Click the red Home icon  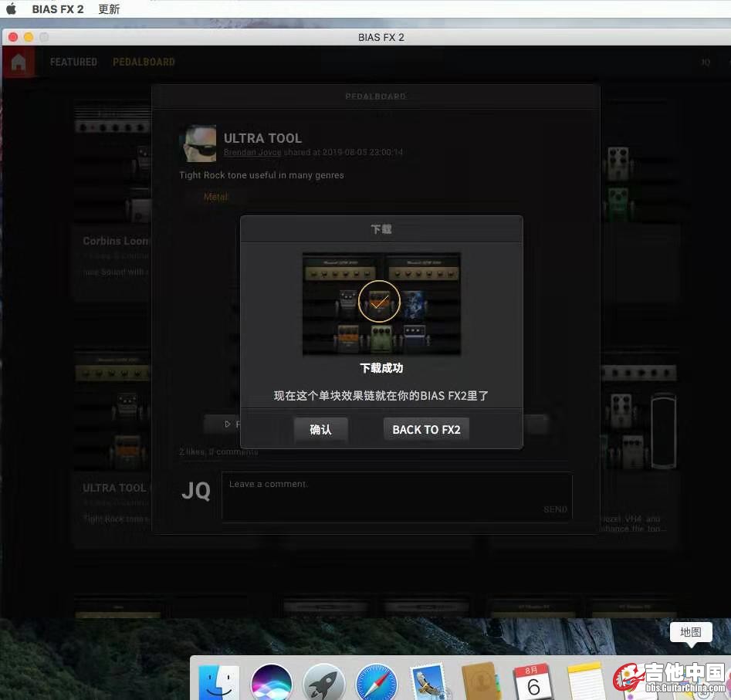pos(19,63)
